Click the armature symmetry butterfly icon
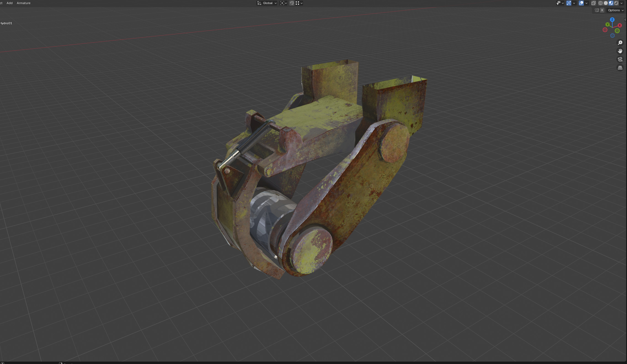The image size is (627, 364). point(597,10)
